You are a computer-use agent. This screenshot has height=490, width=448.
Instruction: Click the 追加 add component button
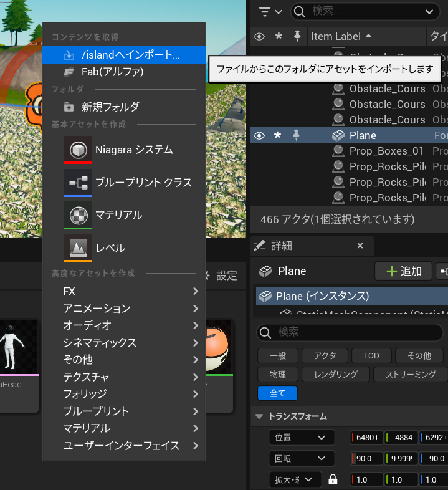coord(404,271)
